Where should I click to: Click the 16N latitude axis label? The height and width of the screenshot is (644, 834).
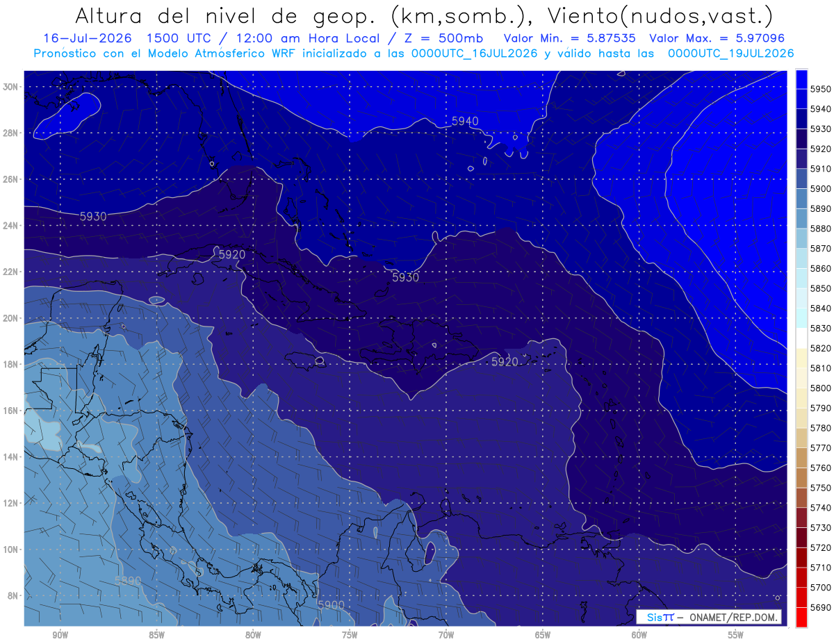coord(10,411)
